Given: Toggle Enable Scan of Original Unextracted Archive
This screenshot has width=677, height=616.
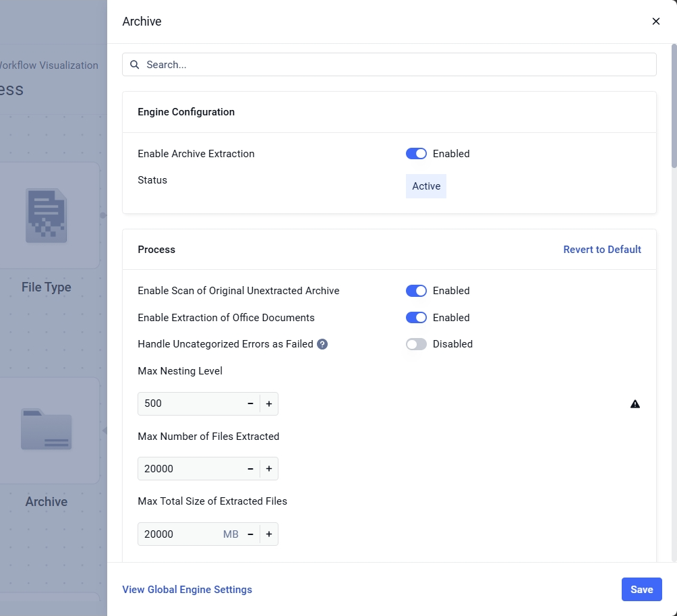Looking at the screenshot, I should (x=416, y=291).
